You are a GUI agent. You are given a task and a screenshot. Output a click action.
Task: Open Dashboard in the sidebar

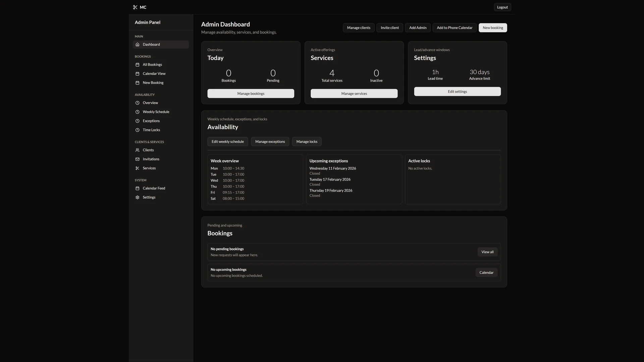tap(161, 45)
